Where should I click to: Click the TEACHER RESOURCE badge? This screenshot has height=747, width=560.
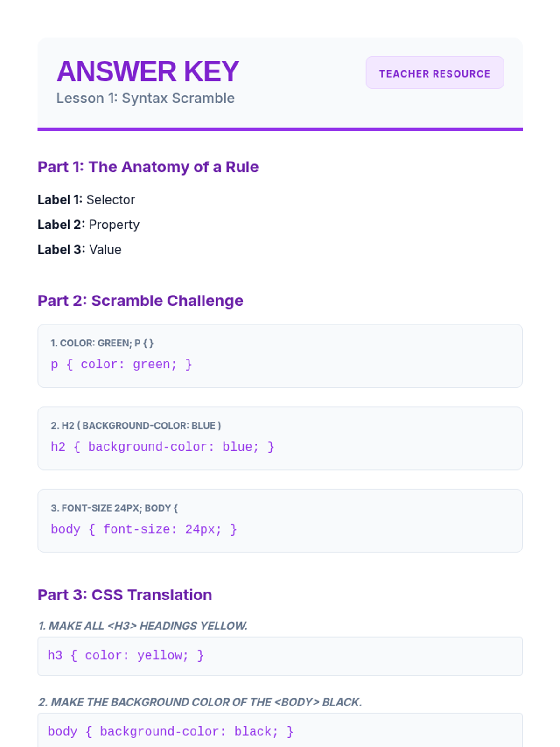pos(434,73)
